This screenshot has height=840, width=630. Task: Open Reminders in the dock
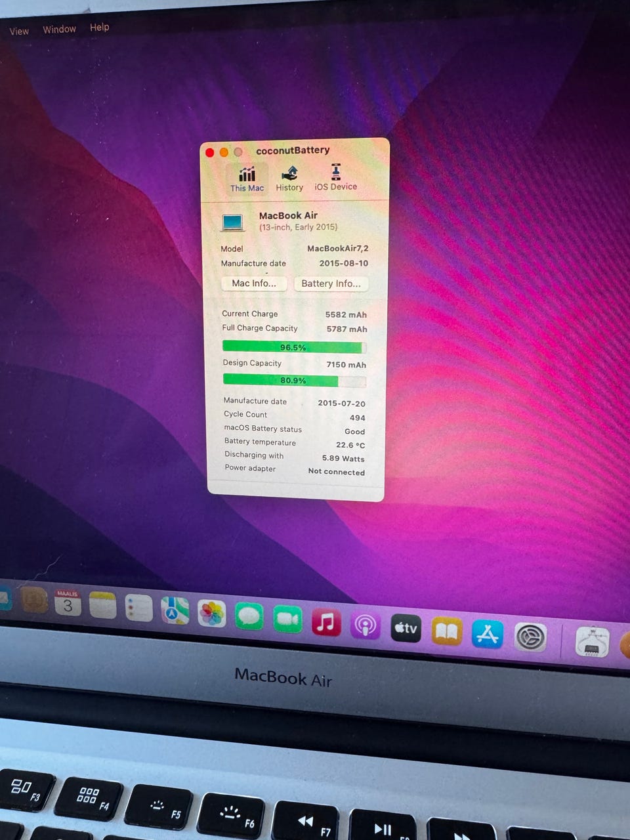pos(138,608)
